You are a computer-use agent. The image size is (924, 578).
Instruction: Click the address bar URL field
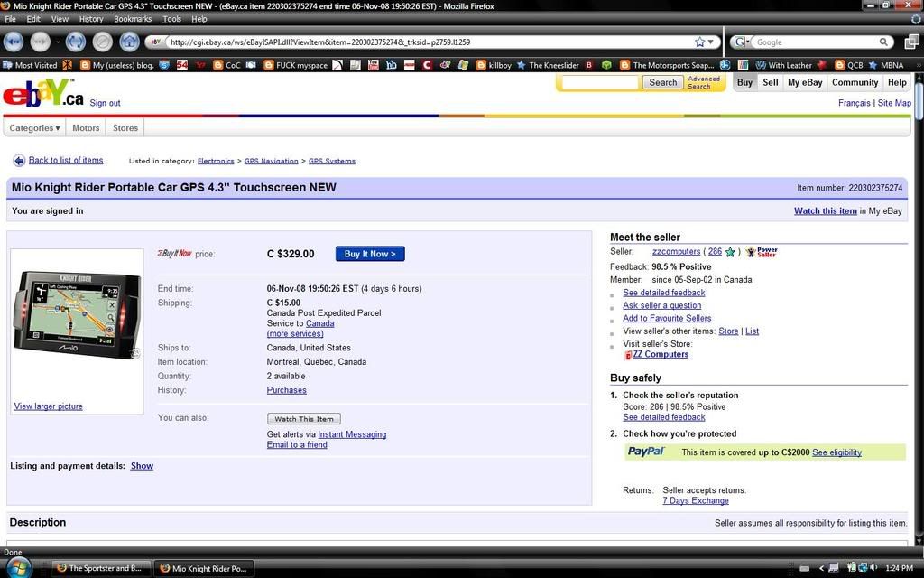click(430, 42)
